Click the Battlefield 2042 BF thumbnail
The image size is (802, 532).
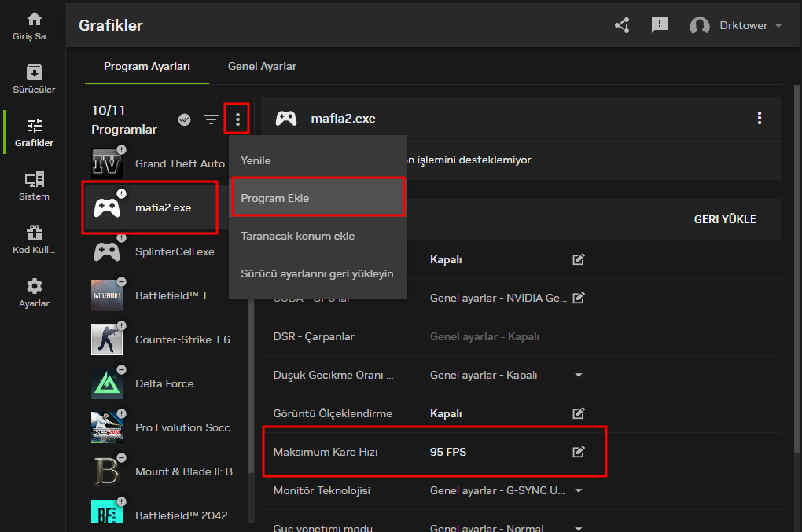[107, 512]
